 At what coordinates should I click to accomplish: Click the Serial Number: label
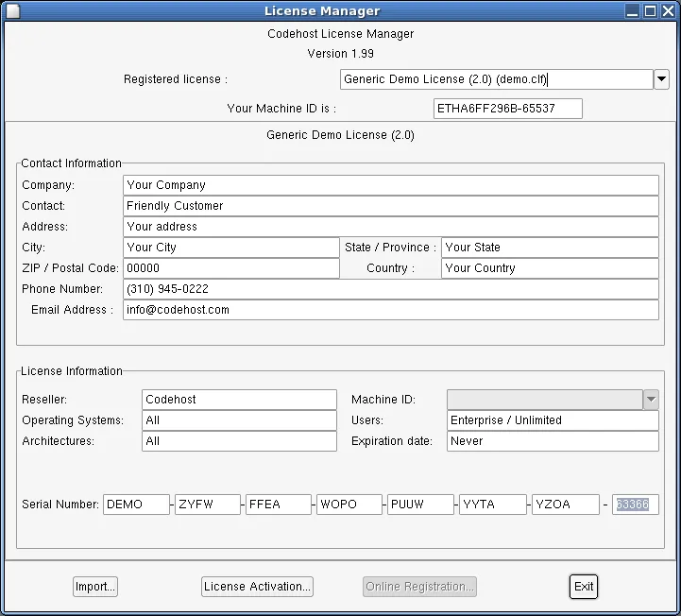pos(60,505)
